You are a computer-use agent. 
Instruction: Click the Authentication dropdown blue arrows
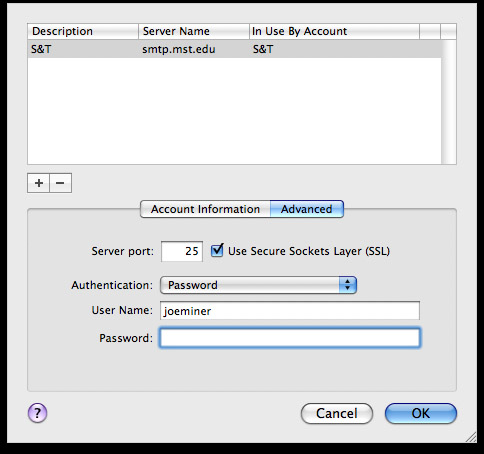348,285
